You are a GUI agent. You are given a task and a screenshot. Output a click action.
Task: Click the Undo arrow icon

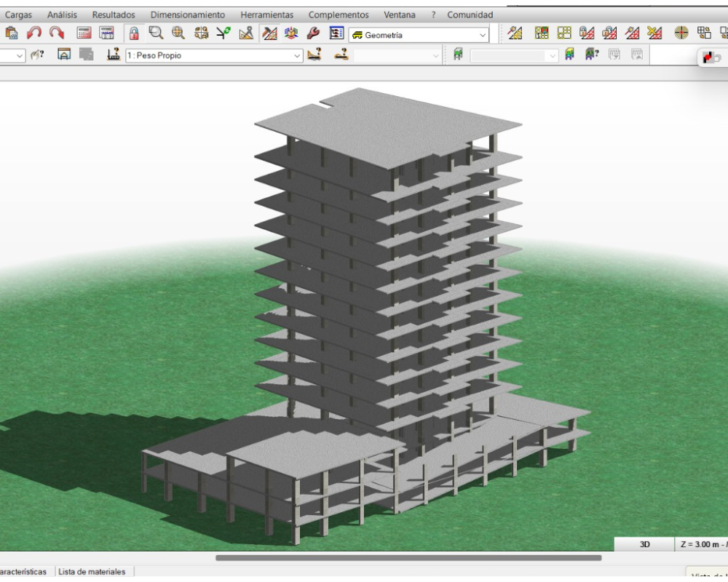coord(34,33)
